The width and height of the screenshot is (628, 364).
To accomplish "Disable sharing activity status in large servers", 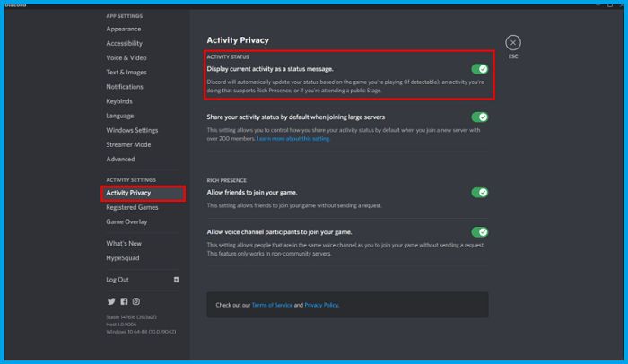I will pyautogui.click(x=479, y=117).
